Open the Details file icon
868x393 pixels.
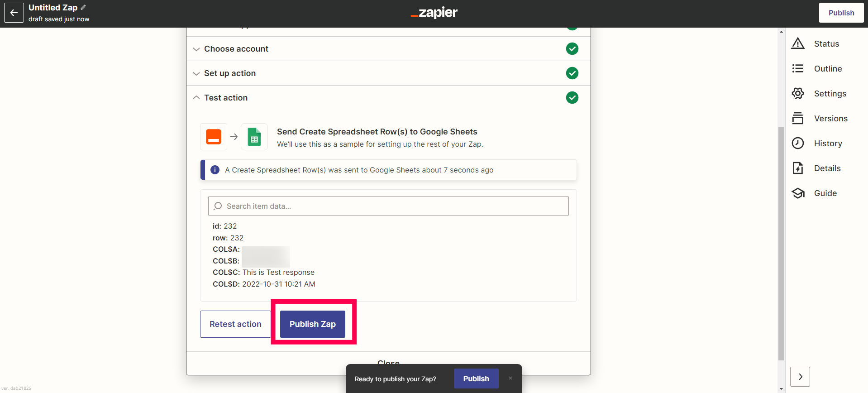tap(798, 168)
